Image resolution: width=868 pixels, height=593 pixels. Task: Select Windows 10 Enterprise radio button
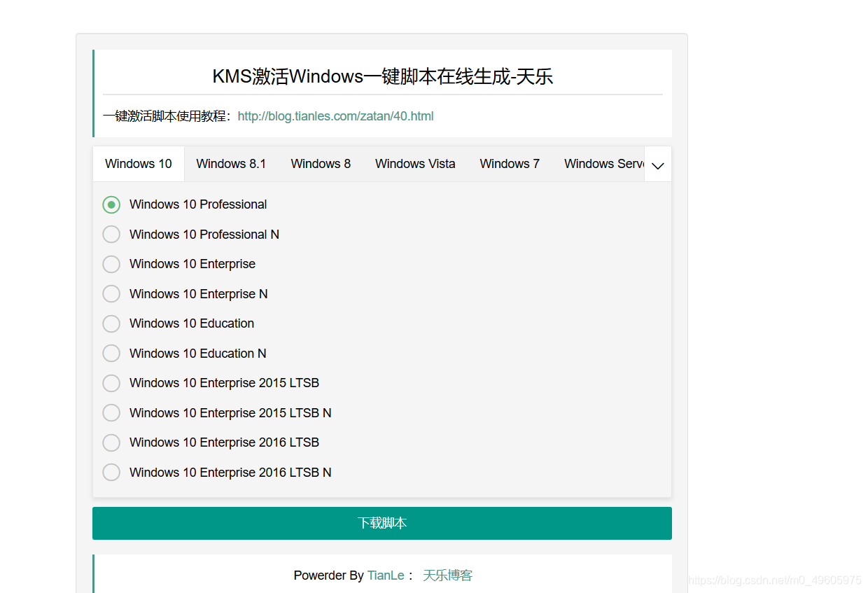111,264
